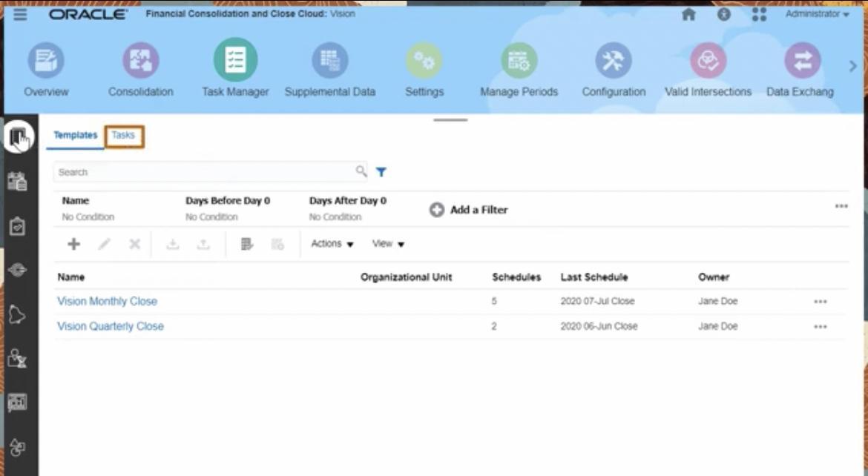Click the Import icon with down arrow
The image size is (868, 476).
click(x=173, y=244)
